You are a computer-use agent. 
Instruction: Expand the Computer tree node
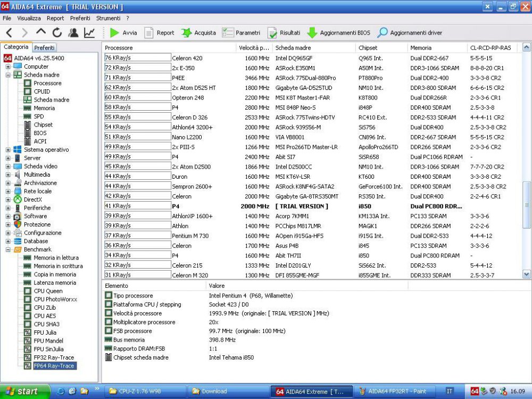[8, 66]
